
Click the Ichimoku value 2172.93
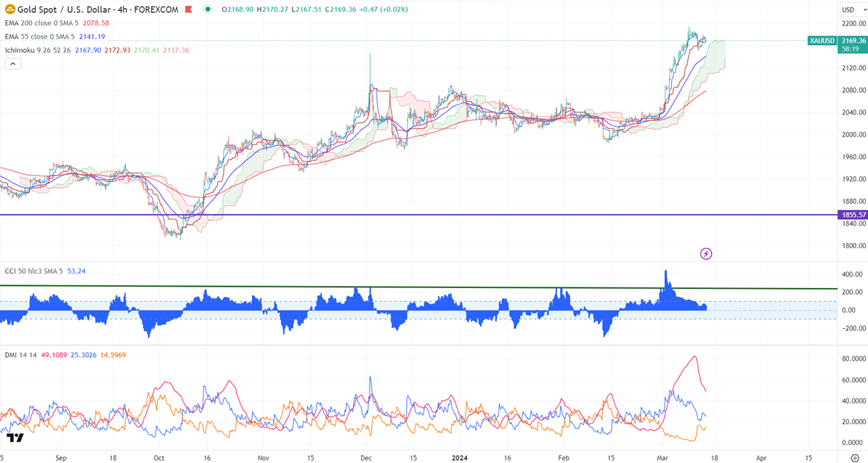click(x=118, y=50)
